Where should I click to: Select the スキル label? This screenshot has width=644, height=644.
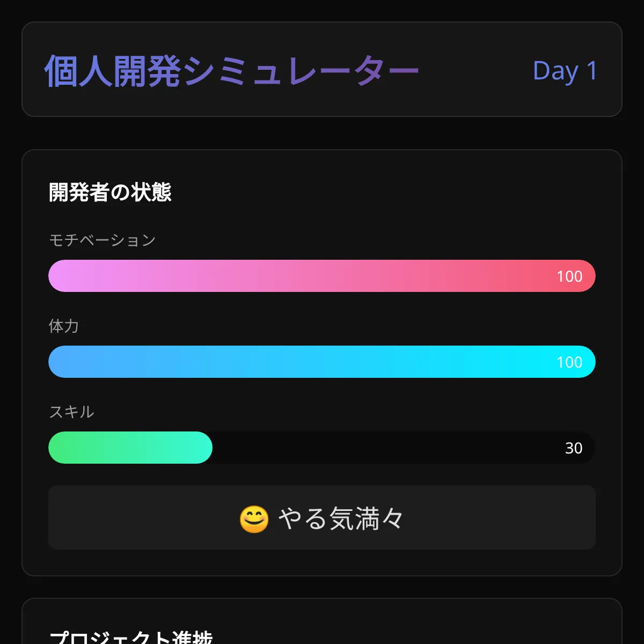click(70, 412)
